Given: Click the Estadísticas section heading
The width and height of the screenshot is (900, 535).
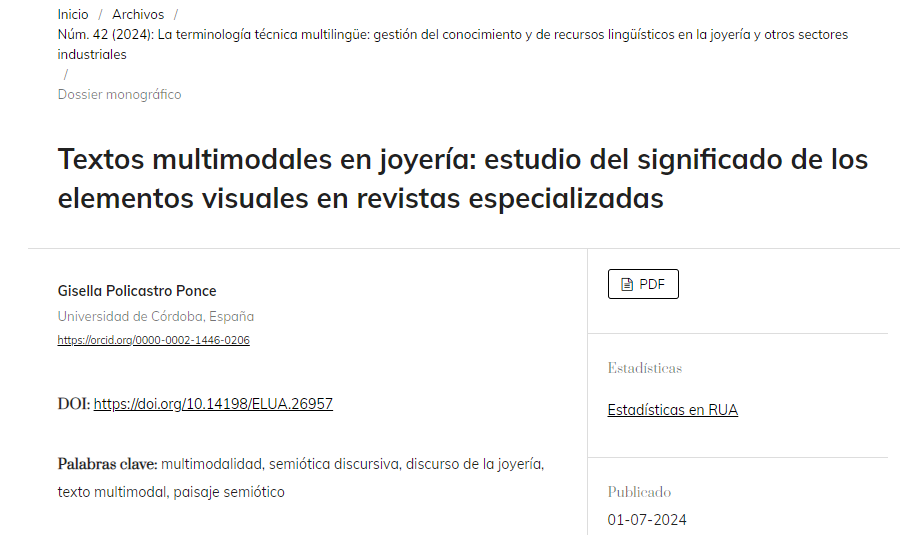Looking at the screenshot, I should coord(645,368).
